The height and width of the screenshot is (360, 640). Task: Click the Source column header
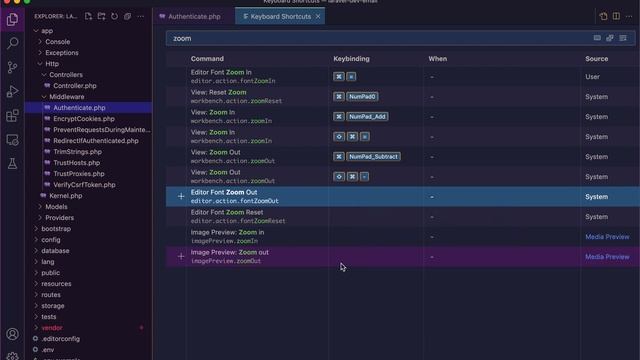coord(596,59)
